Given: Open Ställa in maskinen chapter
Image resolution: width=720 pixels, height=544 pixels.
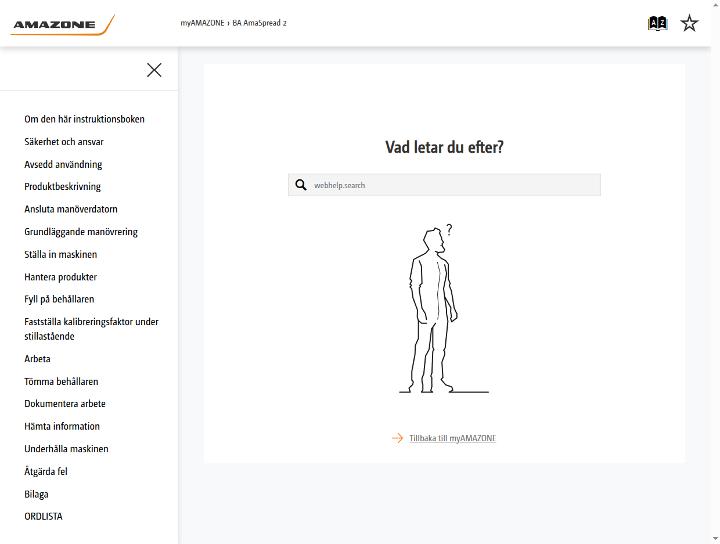Looking at the screenshot, I should click(61, 254).
